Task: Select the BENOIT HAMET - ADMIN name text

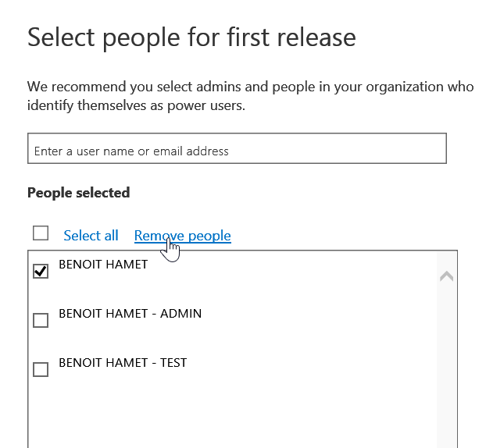Action: click(130, 314)
